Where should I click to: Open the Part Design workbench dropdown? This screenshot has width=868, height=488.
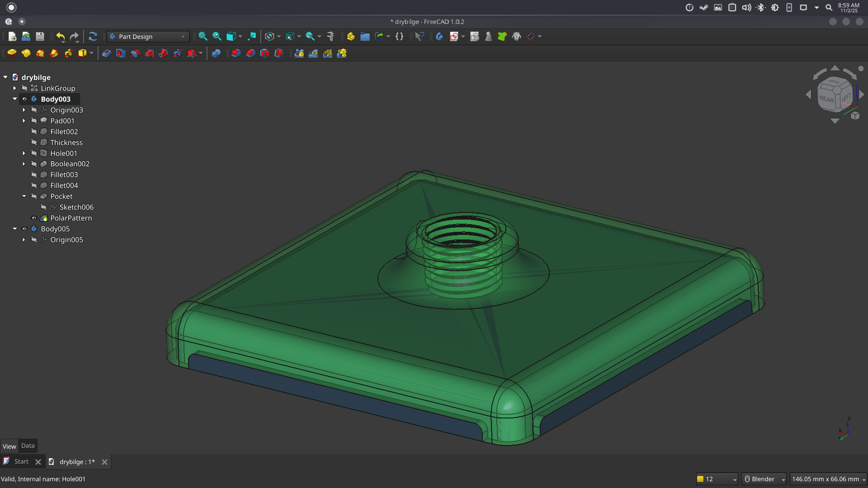[x=148, y=37]
